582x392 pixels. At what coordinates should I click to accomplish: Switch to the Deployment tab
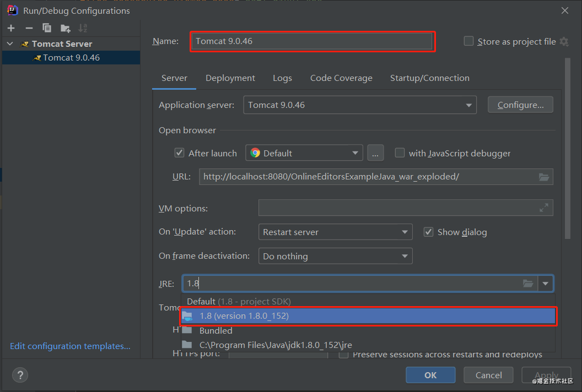[x=230, y=78]
